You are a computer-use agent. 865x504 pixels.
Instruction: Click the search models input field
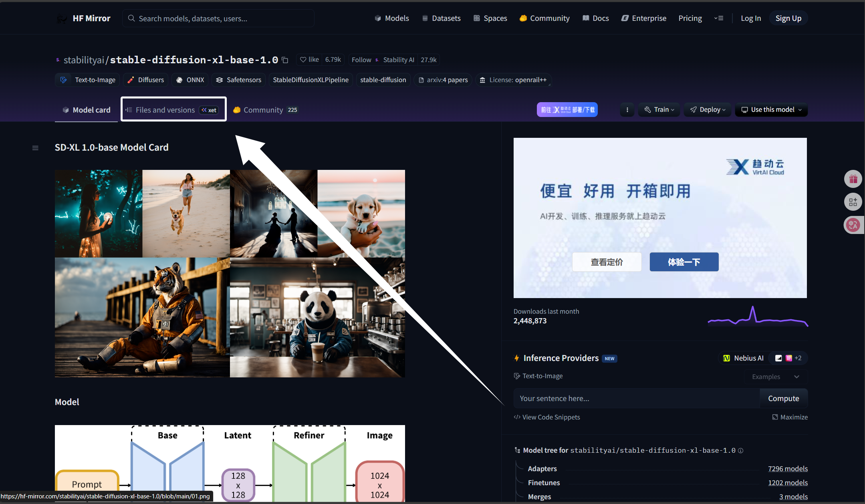click(218, 18)
